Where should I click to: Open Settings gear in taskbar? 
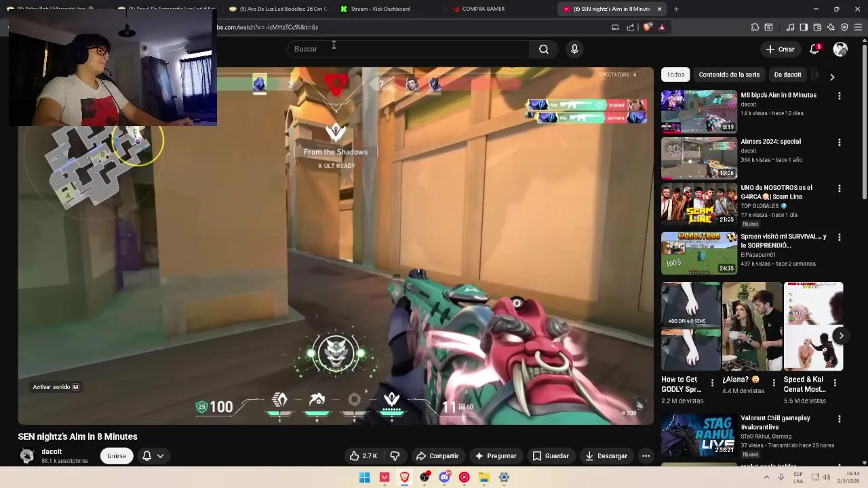[x=504, y=477]
